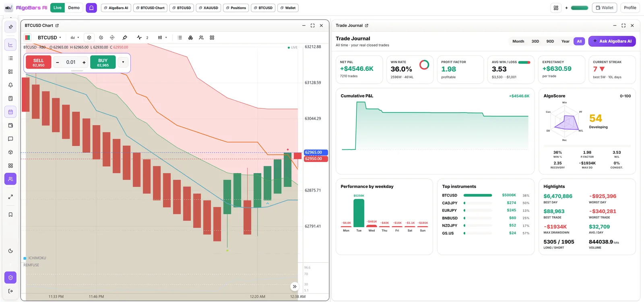Open the indicators pulse icon in chart toolbar

(x=139, y=37)
